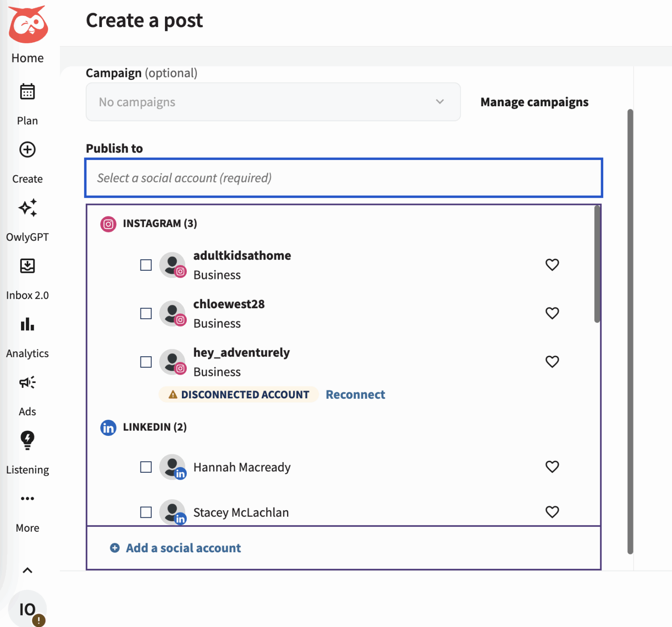
Task: Click the Hannah Macready profile avatar
Action: [x=172, y=467]
